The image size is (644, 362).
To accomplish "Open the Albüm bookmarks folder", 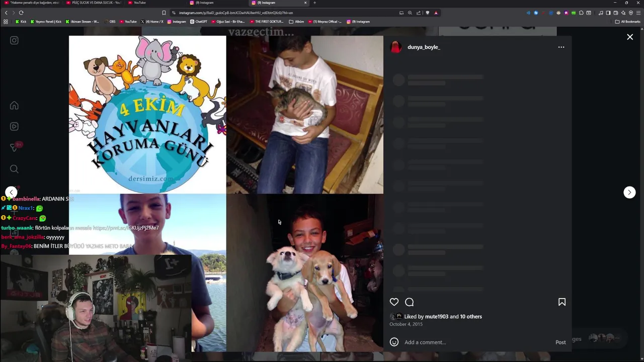I will pyautogui.click(x=296, y=22).
